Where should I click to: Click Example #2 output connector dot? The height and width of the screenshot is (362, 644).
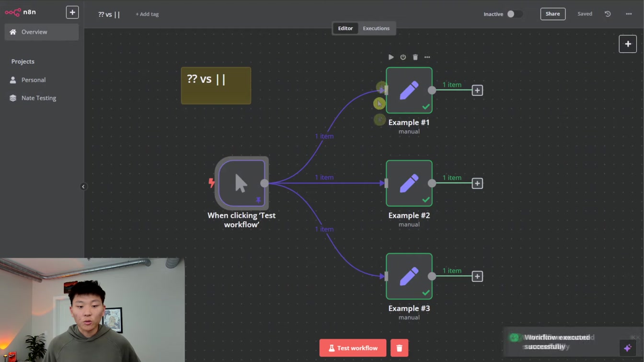[432, 183]
